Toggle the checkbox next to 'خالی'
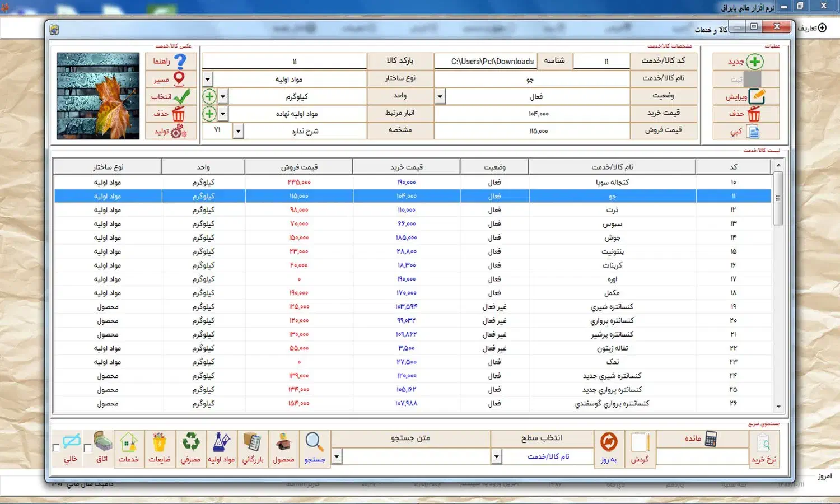The image size is (840, 504). (56, 448)
